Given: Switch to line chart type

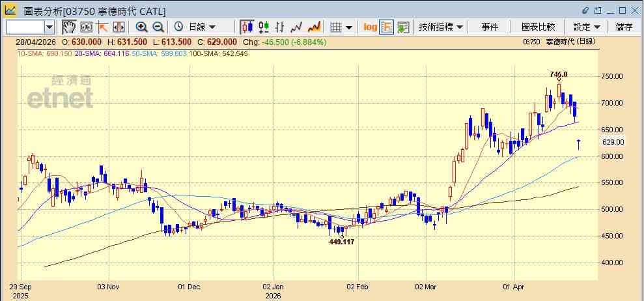Looking at the screenshot, I should (x=296, y=27).
